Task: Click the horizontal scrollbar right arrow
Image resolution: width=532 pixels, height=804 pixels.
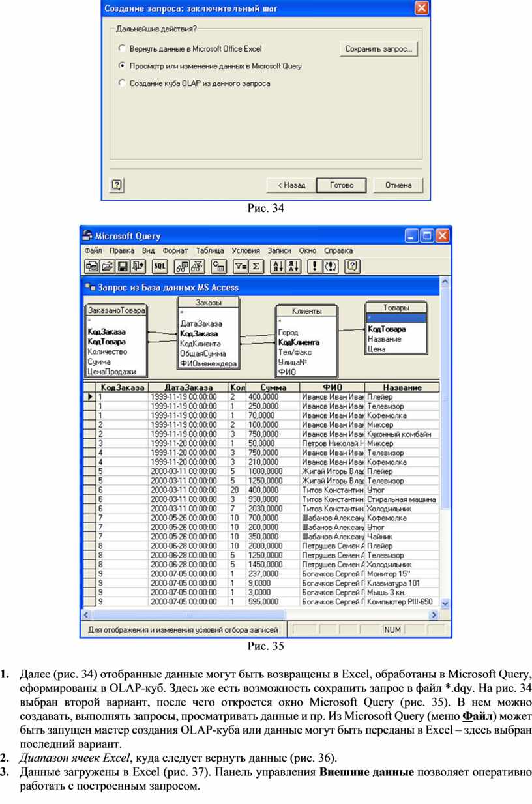Action: coord(434,615)
